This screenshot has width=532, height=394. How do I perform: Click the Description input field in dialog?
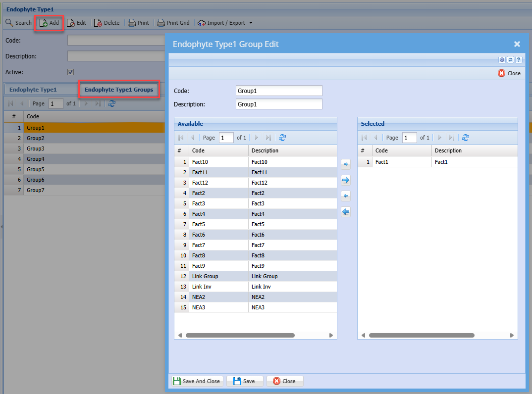[x=279, y=104]
